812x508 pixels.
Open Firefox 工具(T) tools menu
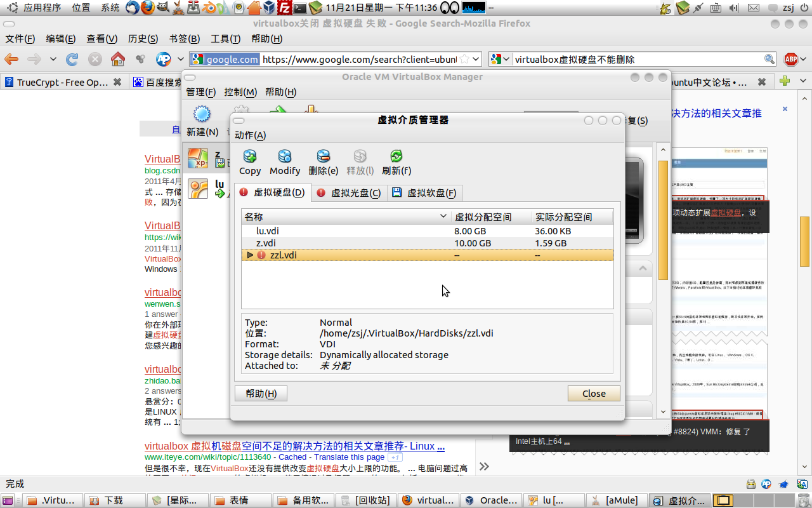pos(226,39)
